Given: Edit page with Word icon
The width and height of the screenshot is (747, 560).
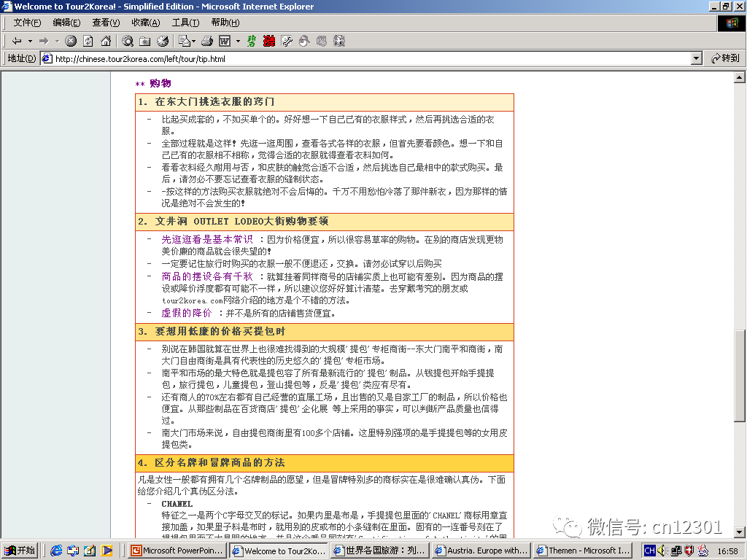Looking at the screenshot, I should [x=225, y=41].
